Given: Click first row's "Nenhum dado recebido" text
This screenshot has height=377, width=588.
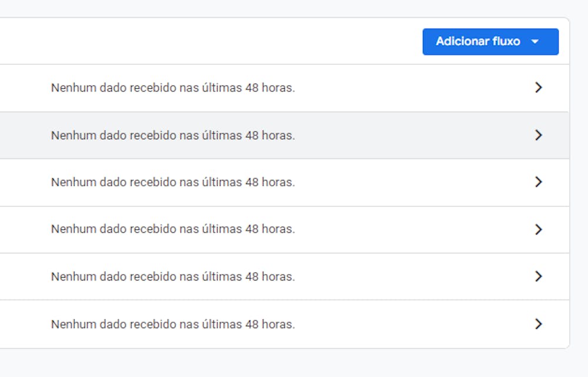Looking at the screenshot, I should click(173, 88).
